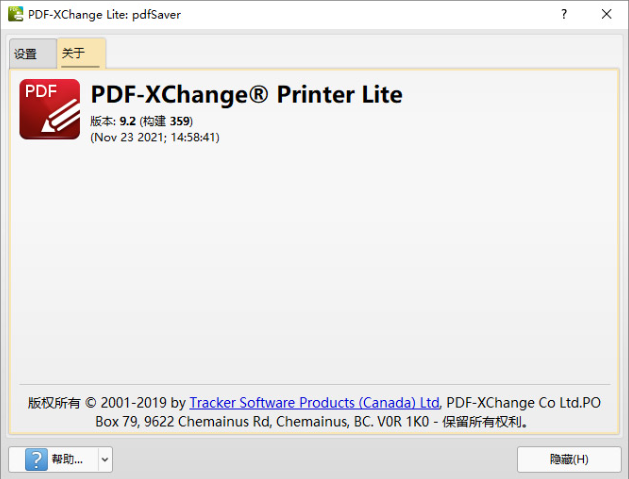This screenshot has width=629, height=479.
Task: Select the 关于 tab
Action: 74,53
